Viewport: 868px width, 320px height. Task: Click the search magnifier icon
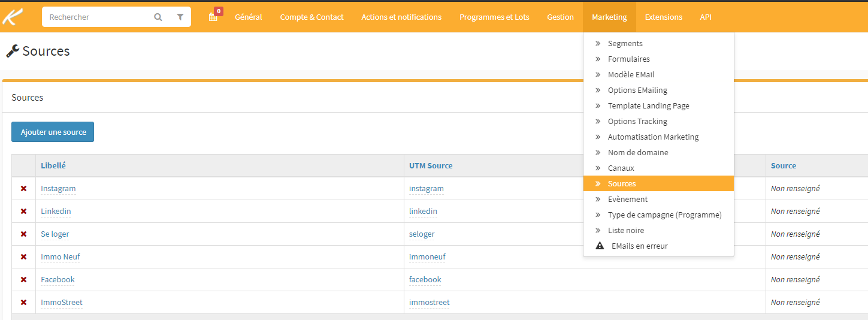coord(158,17)
